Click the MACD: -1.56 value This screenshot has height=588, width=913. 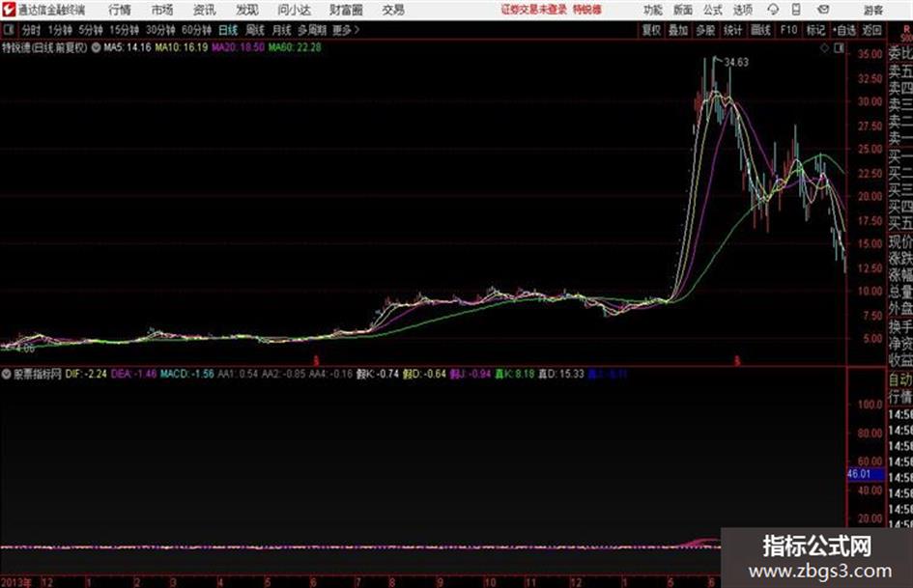[187, 374]
